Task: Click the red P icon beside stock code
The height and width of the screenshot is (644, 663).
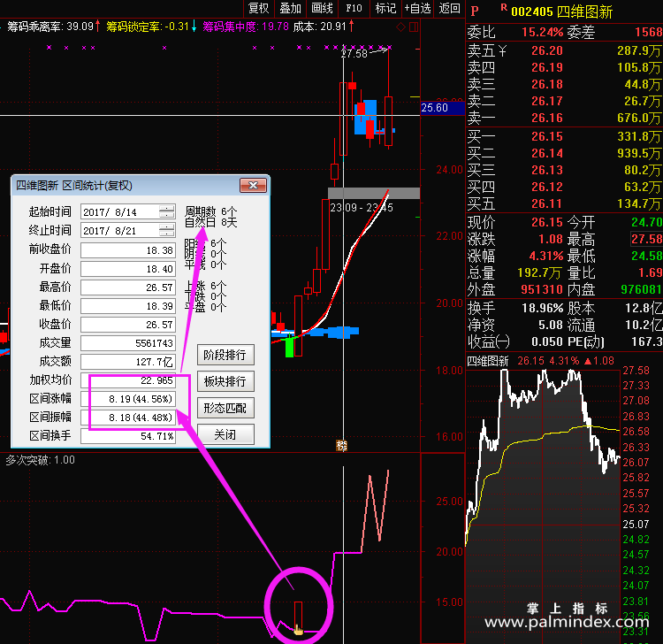Action: tap(475, 11)
